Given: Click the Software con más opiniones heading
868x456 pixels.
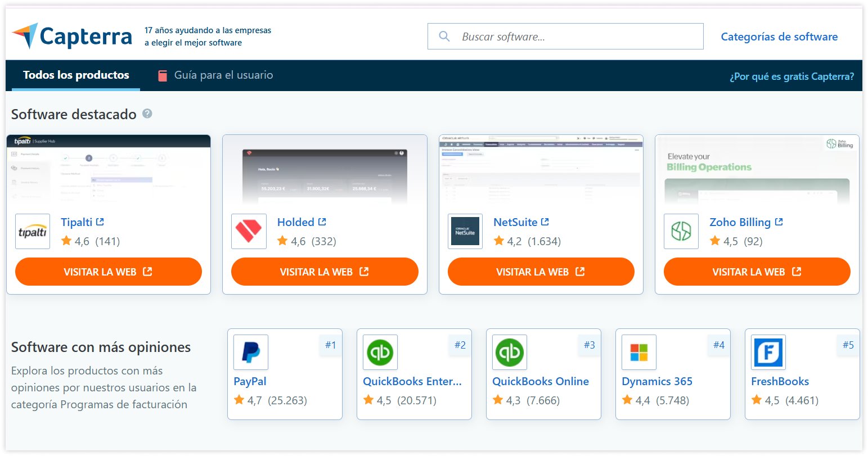Looking at the screenshot, I should [101, 347].
